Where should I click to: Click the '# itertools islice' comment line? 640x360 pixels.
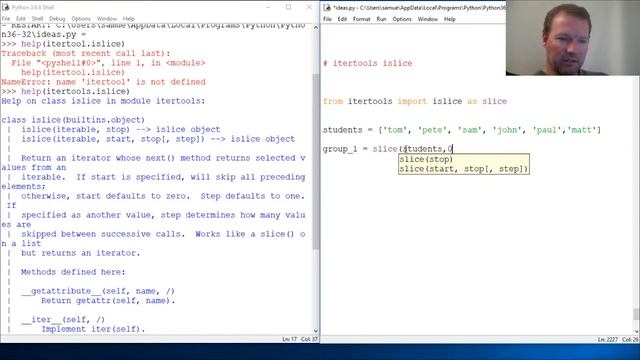[368, 63]
